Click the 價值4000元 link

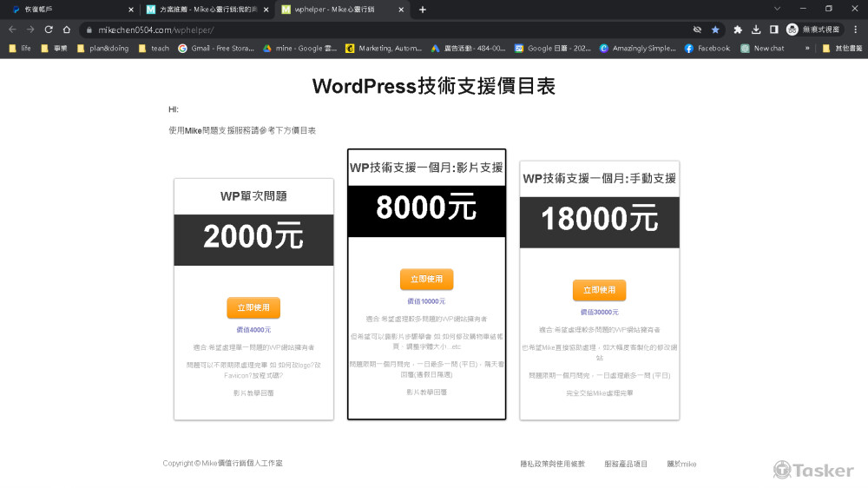(253, 330)
